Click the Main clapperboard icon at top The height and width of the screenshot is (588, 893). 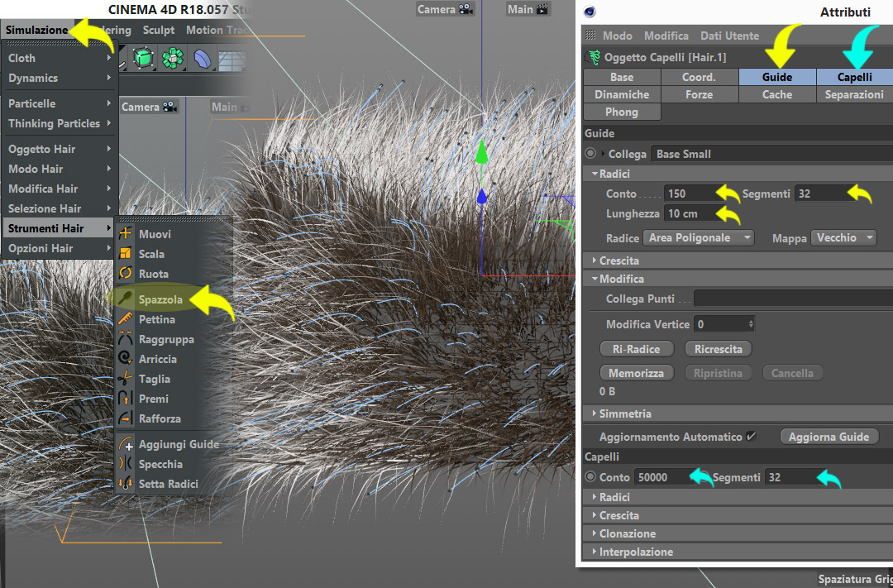click(x=542, y=9)
